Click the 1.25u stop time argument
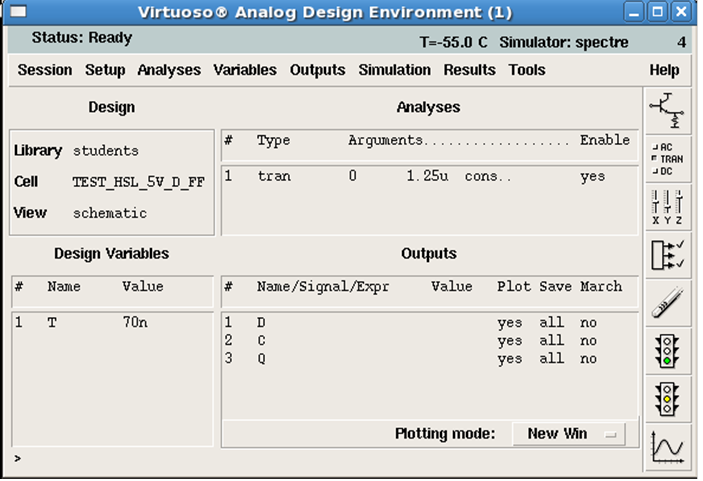 (x=427, y=176)
